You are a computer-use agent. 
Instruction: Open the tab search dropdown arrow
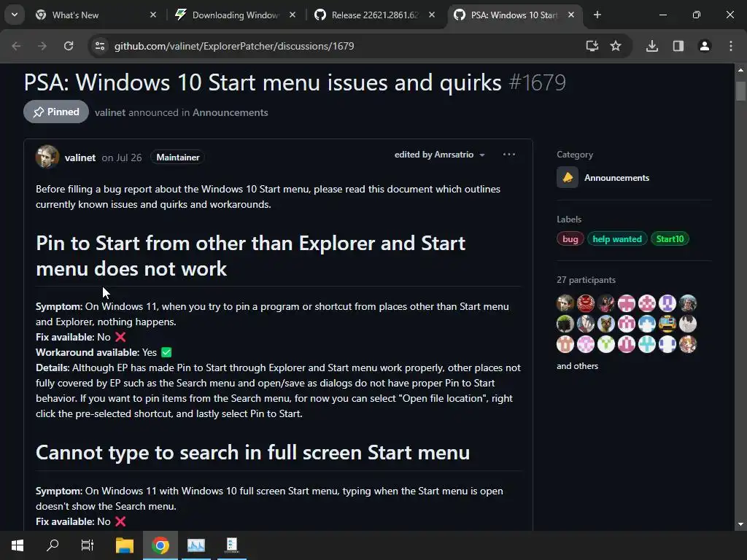15,15
